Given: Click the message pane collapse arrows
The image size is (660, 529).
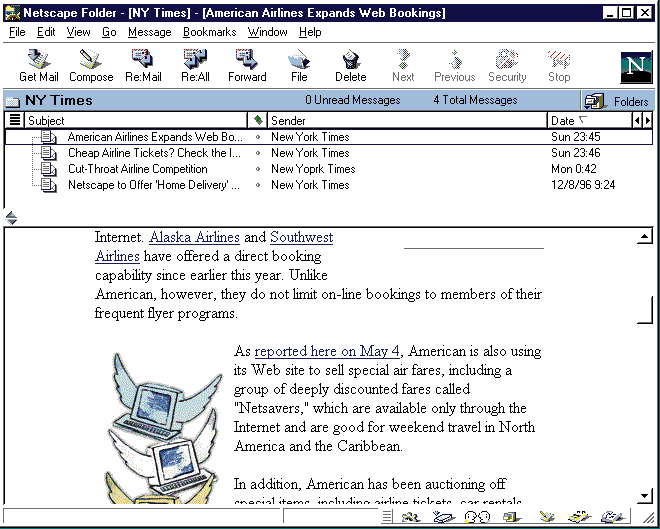Looking at the screenshot, I should tap(11, 218).
